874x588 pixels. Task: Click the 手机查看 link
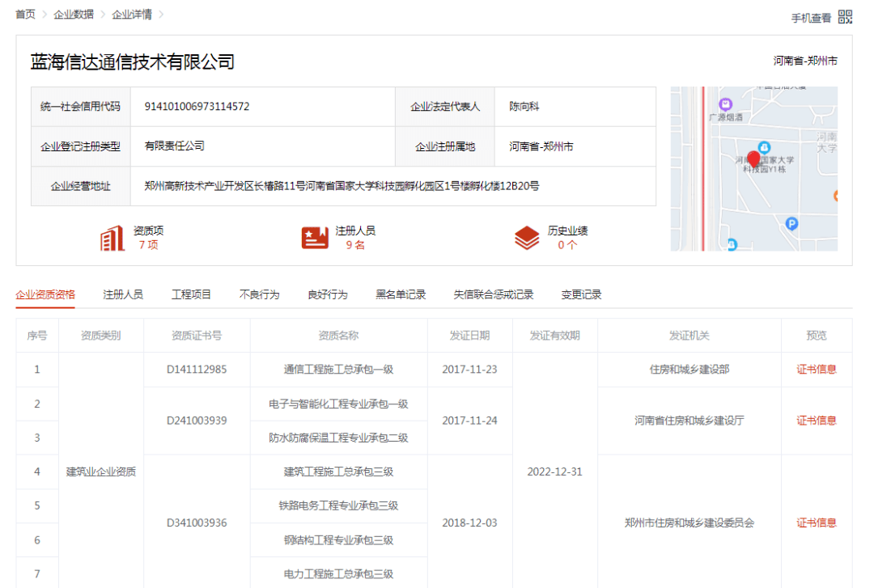(x=811, y=18)
